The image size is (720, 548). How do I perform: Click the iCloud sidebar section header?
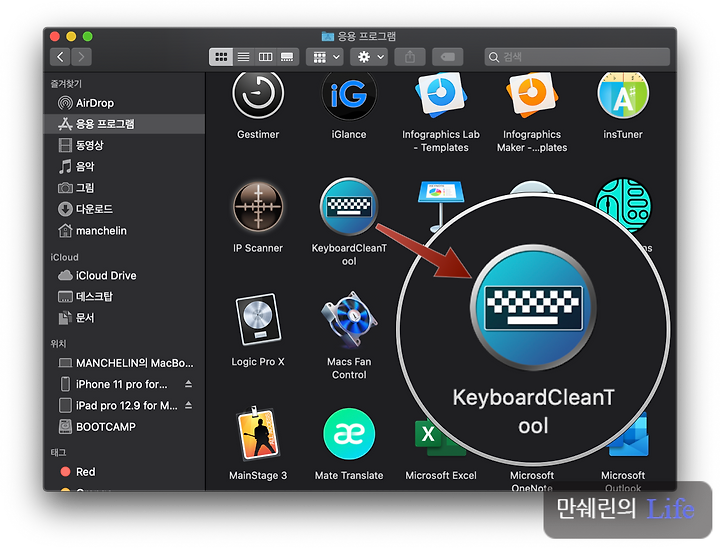click(x=64, y=257)
